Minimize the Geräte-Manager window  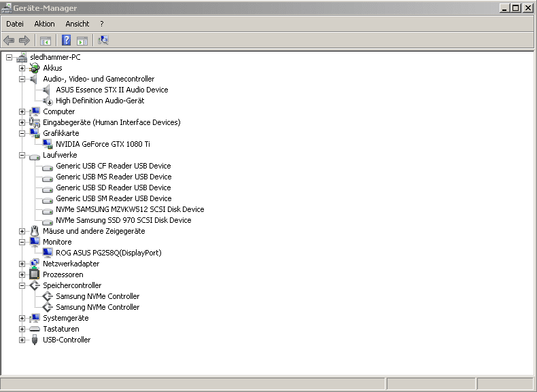pyautogui.click(x=504, y=8)
